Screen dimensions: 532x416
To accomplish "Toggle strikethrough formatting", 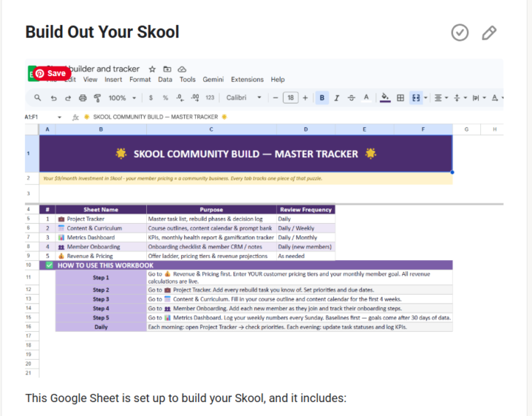I will 352,98.
